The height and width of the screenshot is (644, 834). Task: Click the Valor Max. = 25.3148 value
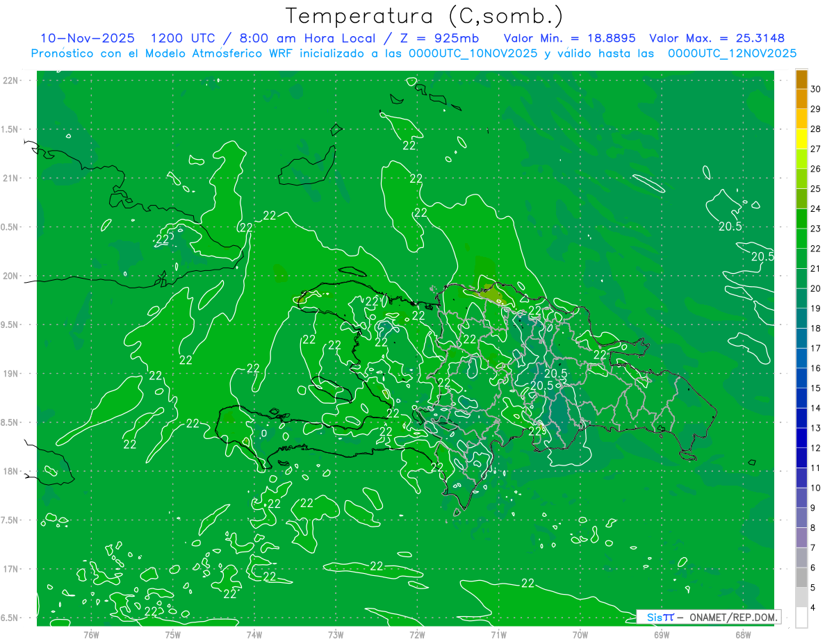pos(717,39)
